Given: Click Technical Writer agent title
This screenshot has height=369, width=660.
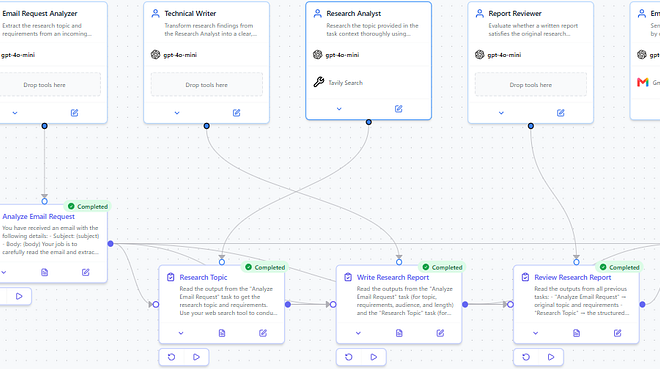Looking at the screenshot, I should pyautogui.click(x=190, y=13).
